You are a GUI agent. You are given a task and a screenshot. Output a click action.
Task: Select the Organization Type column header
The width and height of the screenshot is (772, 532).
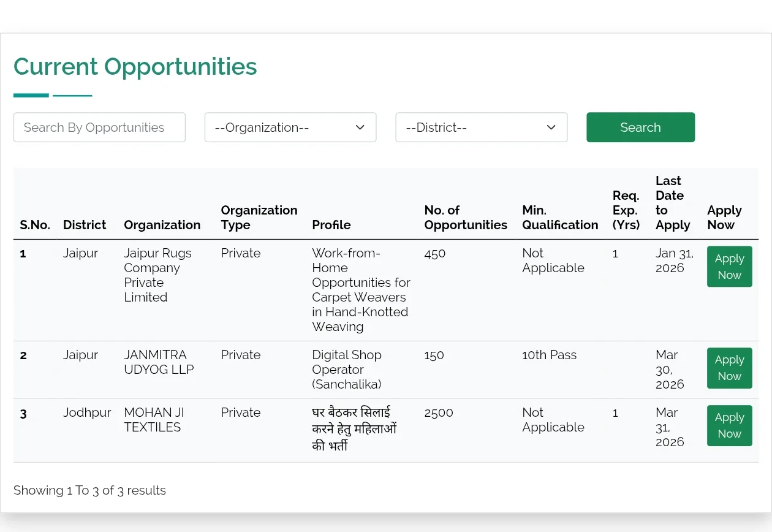pyautogui.click(x=259, y=218)
